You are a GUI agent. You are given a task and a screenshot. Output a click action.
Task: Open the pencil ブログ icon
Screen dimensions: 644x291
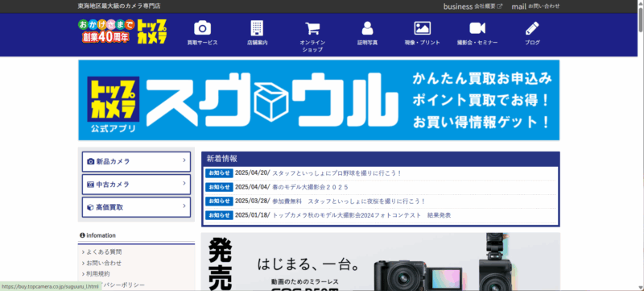pos(532,28)
